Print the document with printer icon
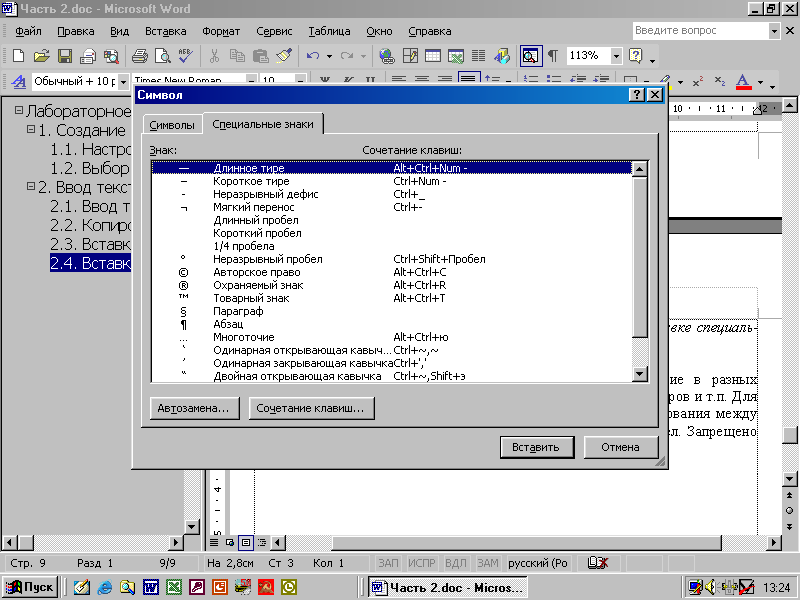Viewport: 800px width, 600px height. click(139, 56)
